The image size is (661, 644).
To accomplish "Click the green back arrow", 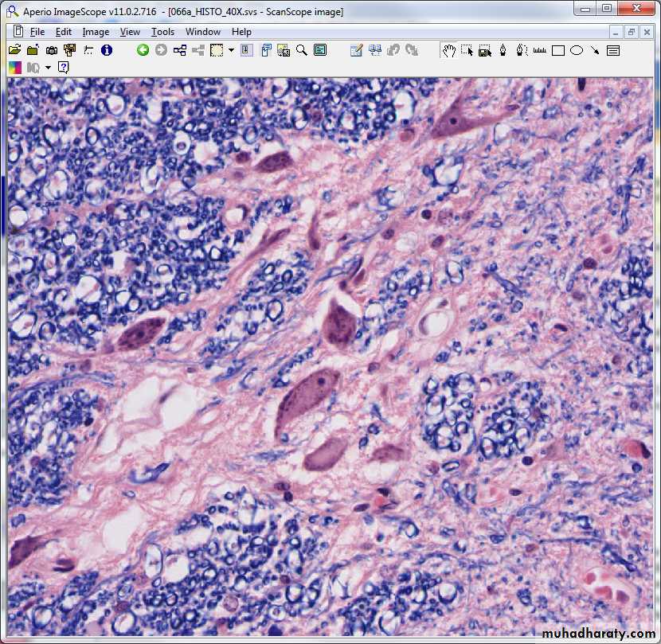I will (x=143, y=50).
